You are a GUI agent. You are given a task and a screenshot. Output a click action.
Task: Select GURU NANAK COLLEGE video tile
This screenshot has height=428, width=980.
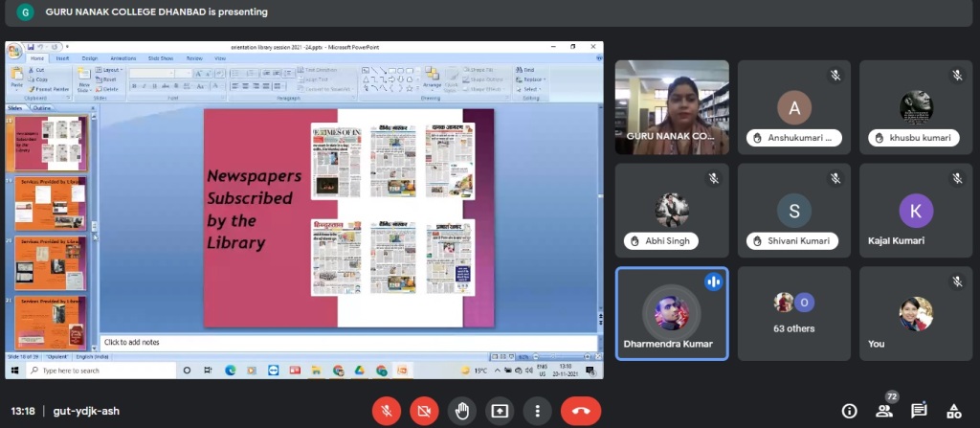pyautogui.click(x=672, y=107)
